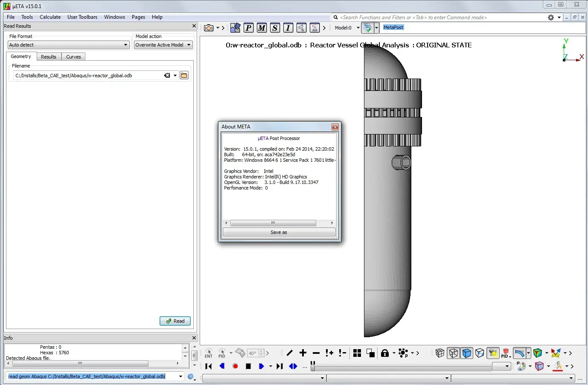Toggle the checked windows icon beside Model:0

368,28
